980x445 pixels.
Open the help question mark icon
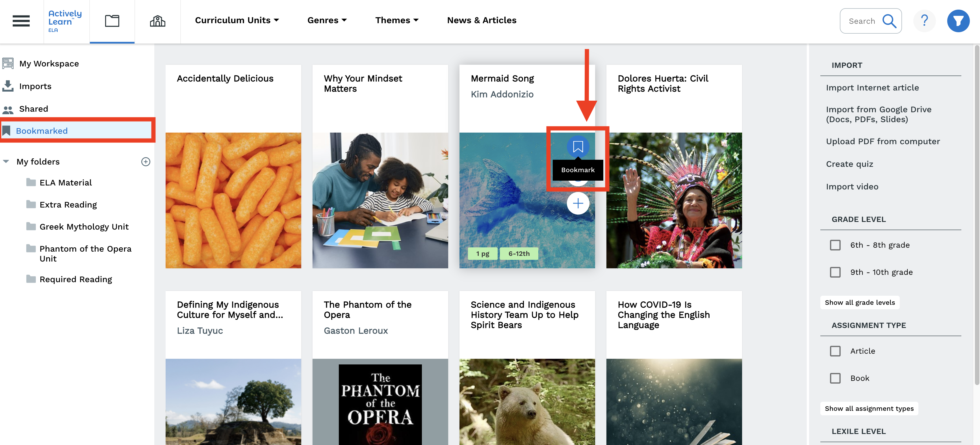[924, 21]
